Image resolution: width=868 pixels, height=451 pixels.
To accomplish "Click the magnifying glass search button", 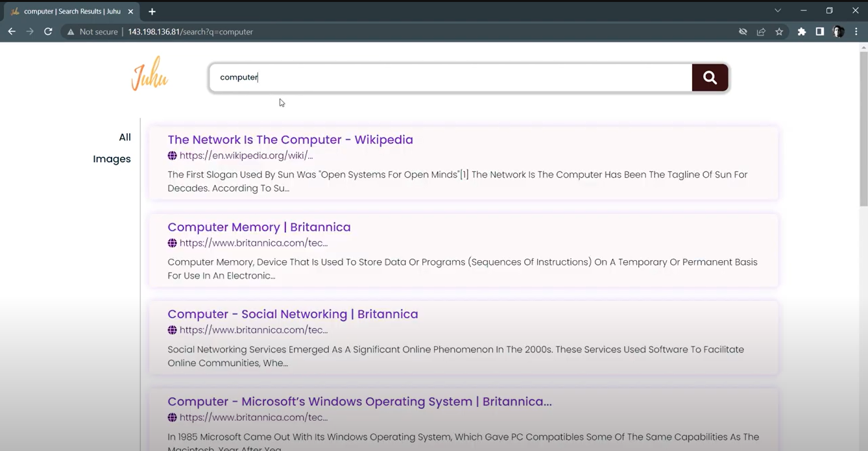I will pos(710,78).
